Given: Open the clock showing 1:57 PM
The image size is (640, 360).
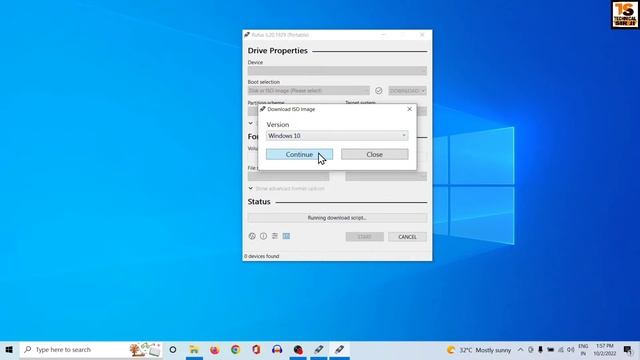Looking at the screenshot, I should coord(604,350).
